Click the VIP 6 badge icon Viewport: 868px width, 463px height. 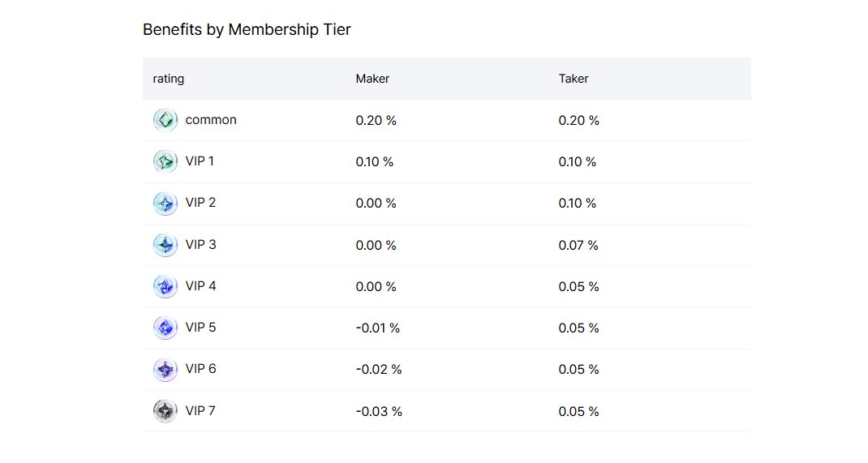165,370
